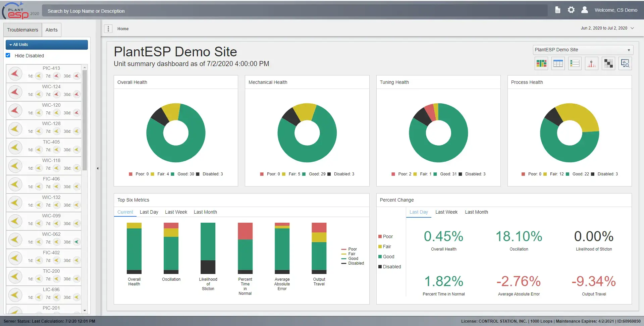This screenshot has width=644, height=326.
Task: Select Last Week tab in Top Six Metrics
Action: coord(176,212)
